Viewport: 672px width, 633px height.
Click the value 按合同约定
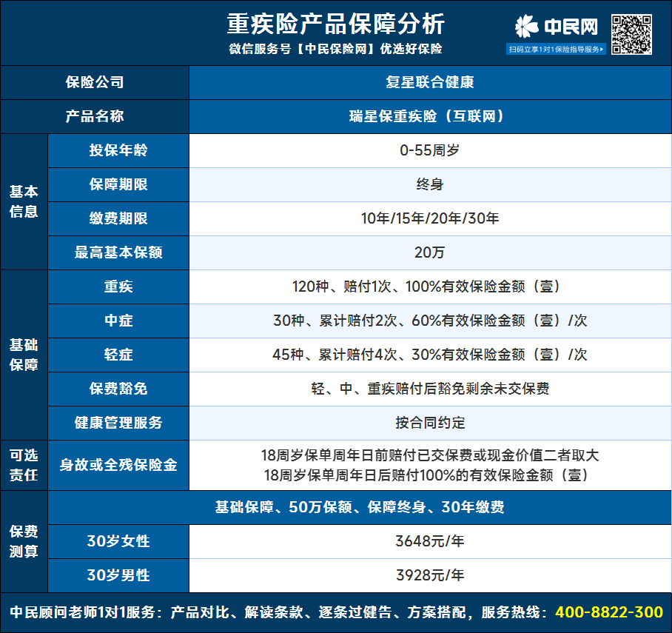tap(430, 423)
